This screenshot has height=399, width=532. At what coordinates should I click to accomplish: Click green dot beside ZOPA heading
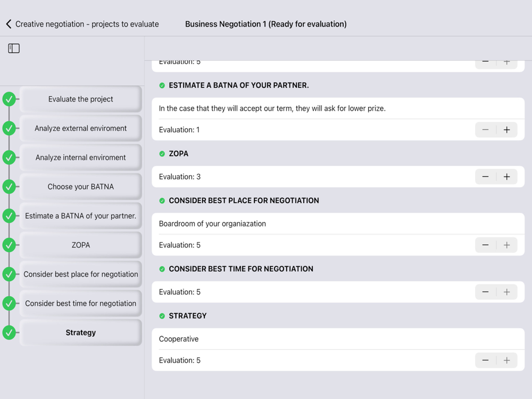point(162,154)
